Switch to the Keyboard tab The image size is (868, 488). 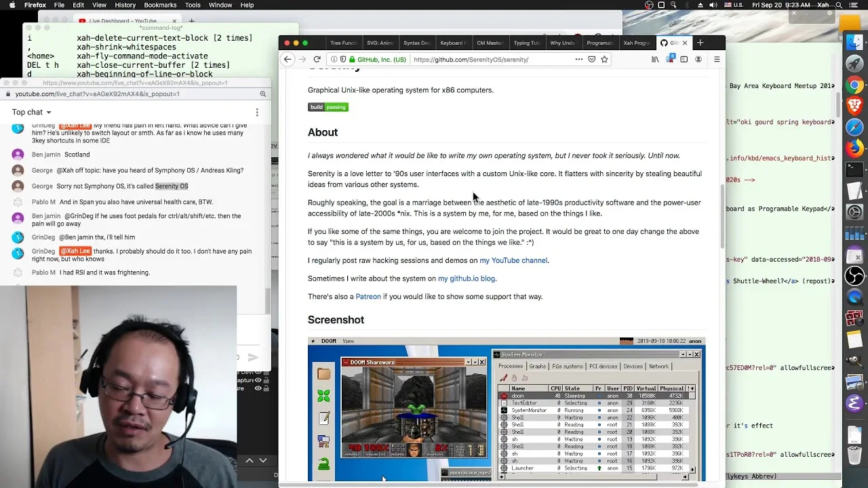pos(452,43)
